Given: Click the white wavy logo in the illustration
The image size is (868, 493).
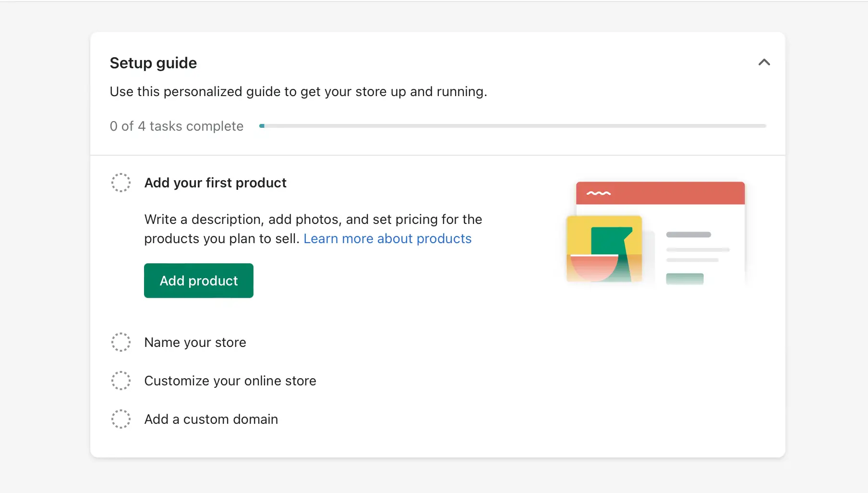Looking at the screenshot, I should [x=598, y=193].
